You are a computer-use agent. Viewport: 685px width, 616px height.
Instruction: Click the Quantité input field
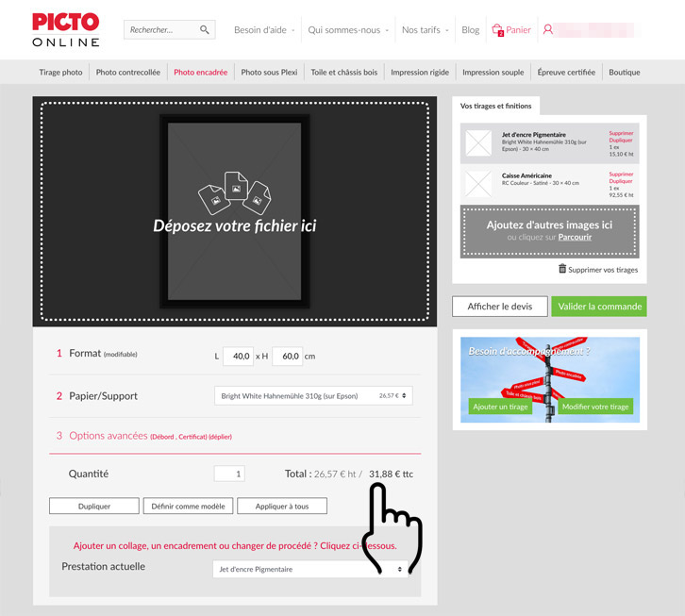(229, 474)
